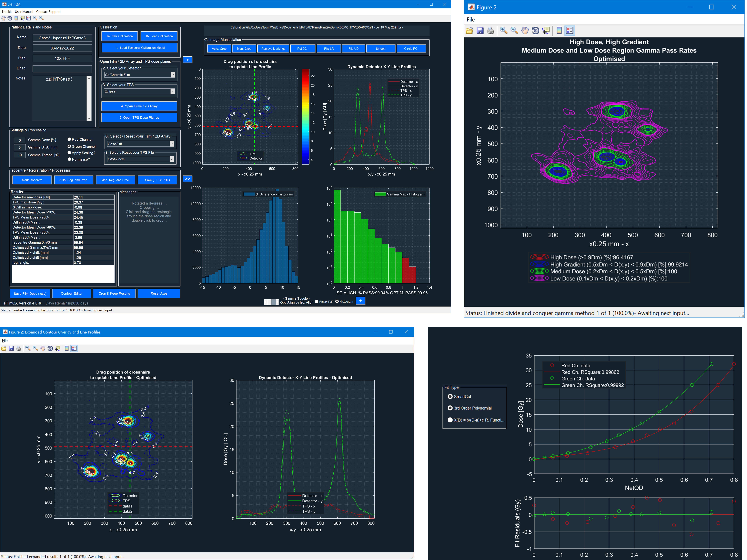Viewport: 747px width, 560px height.
Task: Click Zoom In magnifier in eFilmQA toolbar
Action: coord(35,18)
